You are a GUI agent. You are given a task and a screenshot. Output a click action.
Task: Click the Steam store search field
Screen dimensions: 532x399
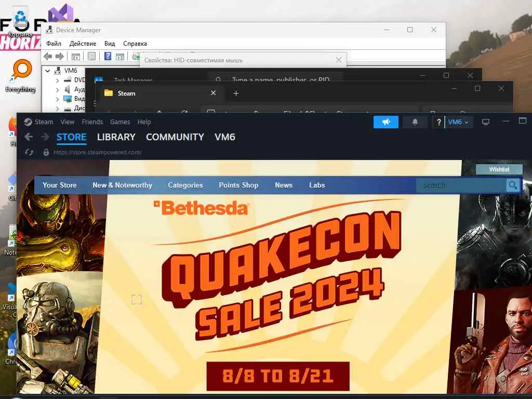[461, 185]
